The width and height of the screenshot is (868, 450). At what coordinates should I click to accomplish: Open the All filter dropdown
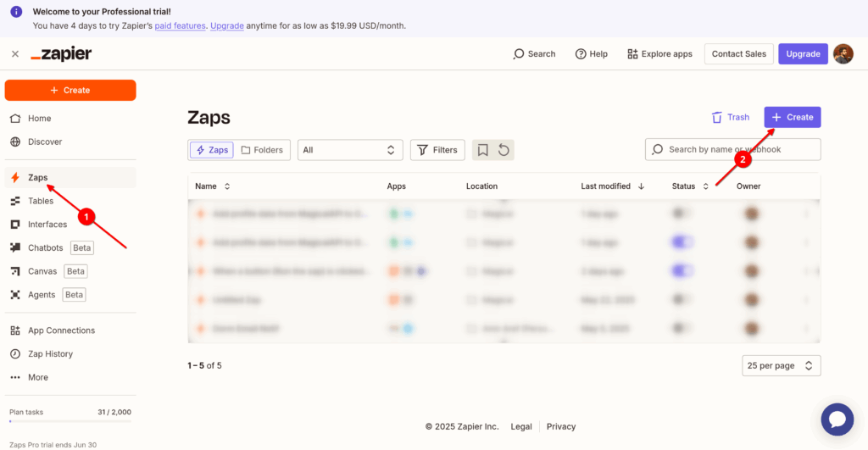point(350,150)
